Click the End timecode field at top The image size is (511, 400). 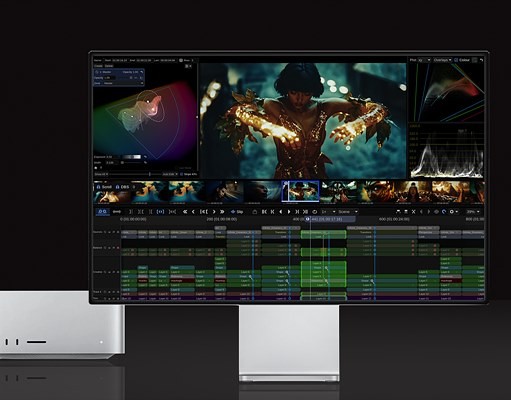click(143, 60)
